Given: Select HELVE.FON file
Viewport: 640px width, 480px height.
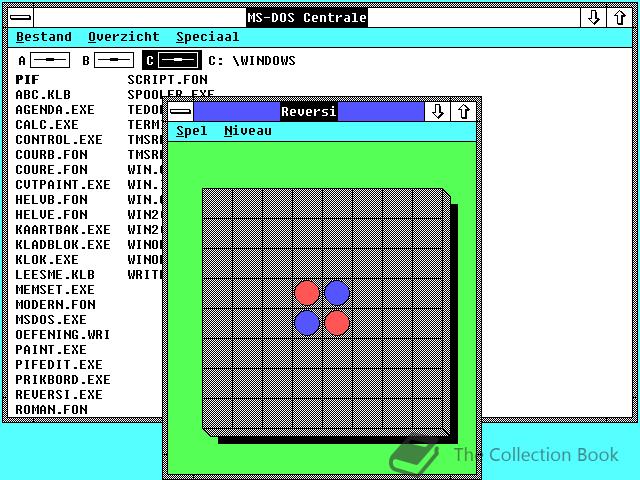Looking at the screenshot, I should [x=51, y=215].
